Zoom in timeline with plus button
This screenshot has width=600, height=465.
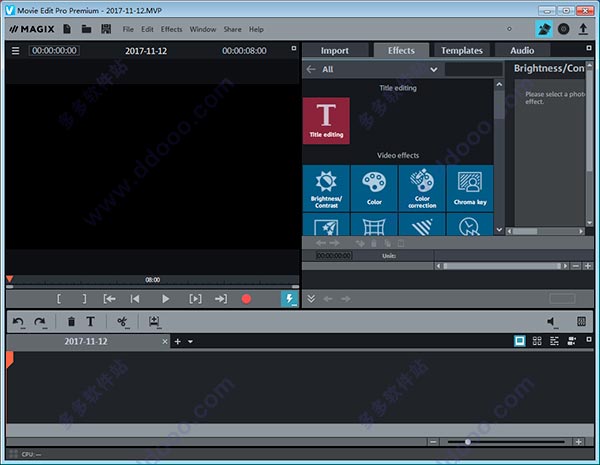[579, 442]
